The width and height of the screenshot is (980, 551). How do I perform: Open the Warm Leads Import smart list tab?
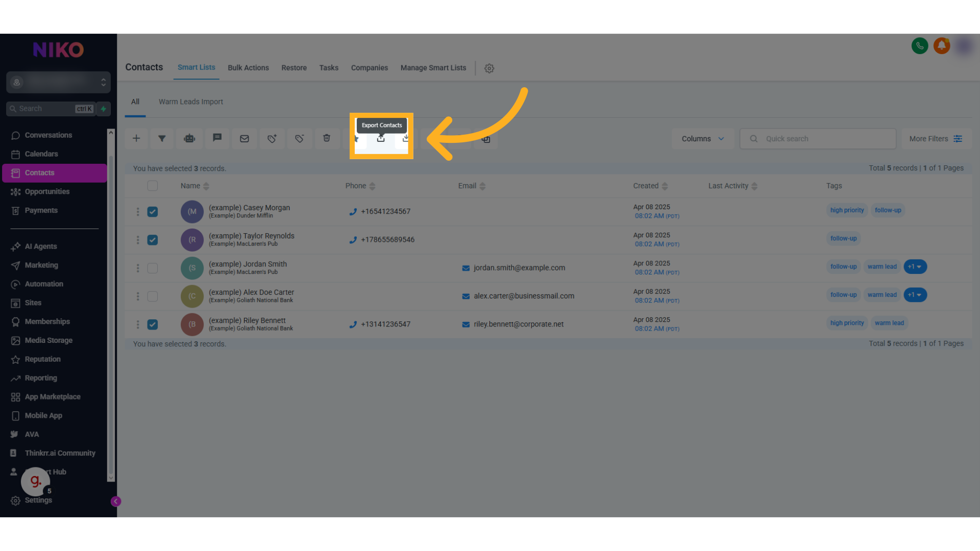[191, 102]
